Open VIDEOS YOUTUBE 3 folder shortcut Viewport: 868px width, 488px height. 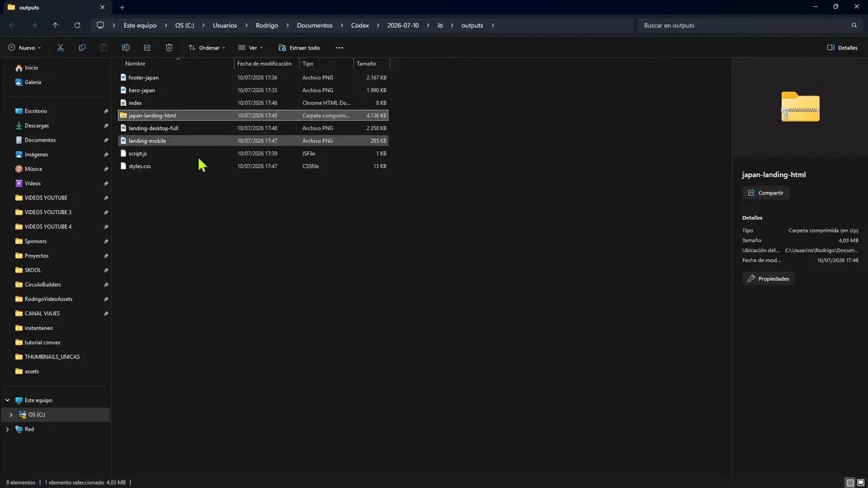pos(47,212)
